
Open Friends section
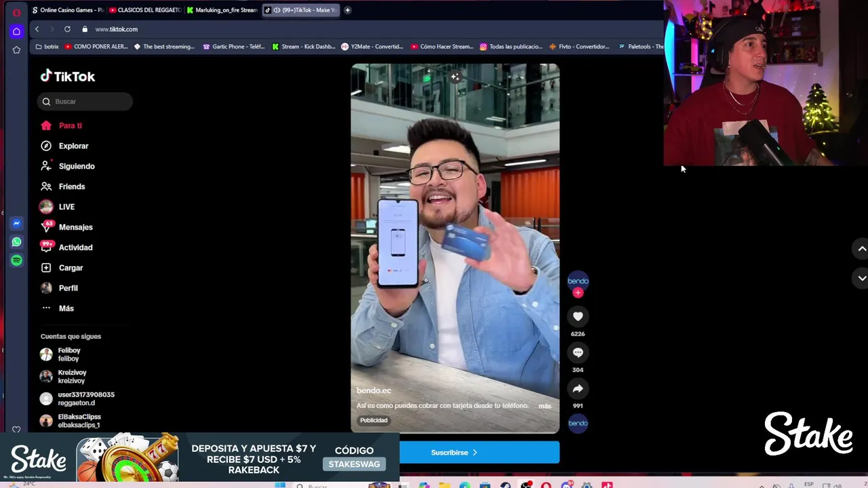[x=63, y=186]
